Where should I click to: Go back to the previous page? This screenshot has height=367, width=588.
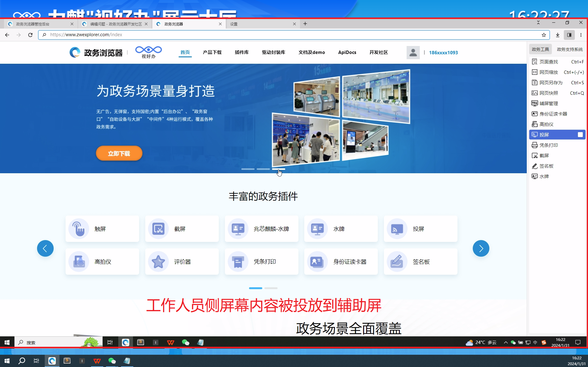point(7,35)
